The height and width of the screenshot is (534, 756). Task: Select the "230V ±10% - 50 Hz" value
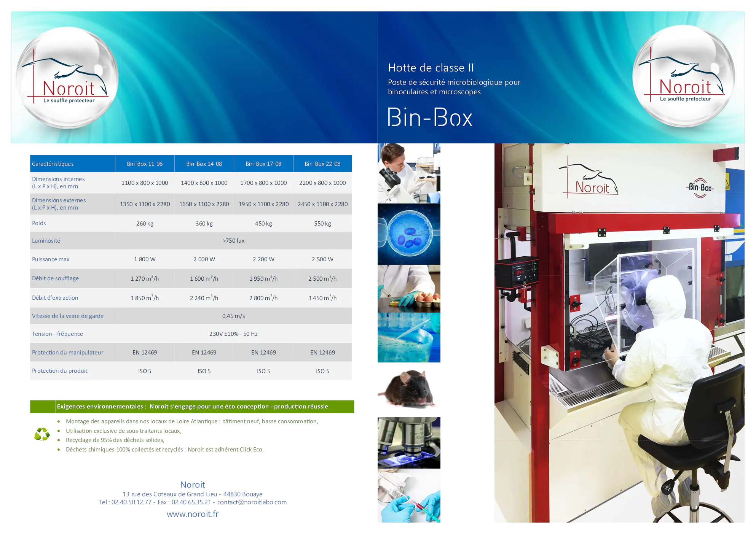233,334
